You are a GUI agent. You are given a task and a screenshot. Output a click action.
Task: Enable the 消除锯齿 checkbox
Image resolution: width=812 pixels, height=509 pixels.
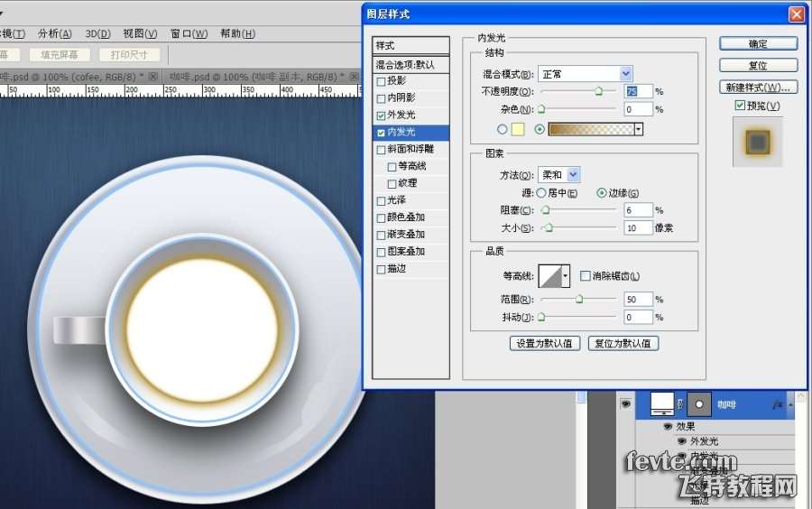point(586,276)
